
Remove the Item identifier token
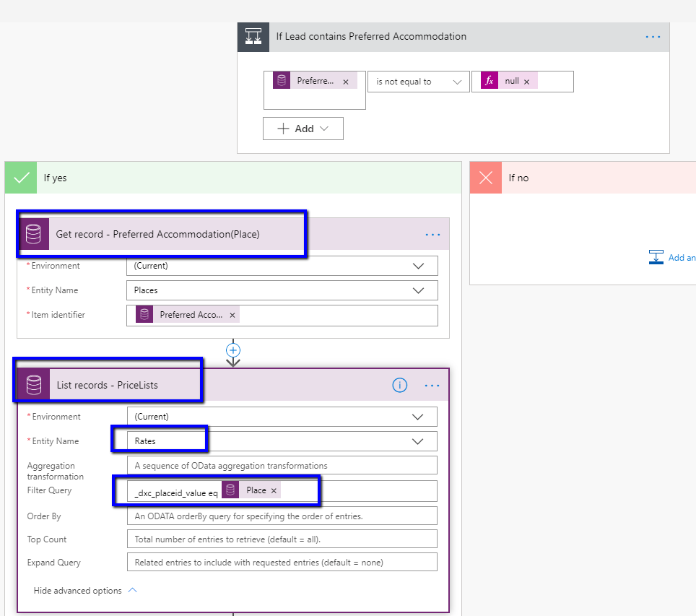click(232, 316)
